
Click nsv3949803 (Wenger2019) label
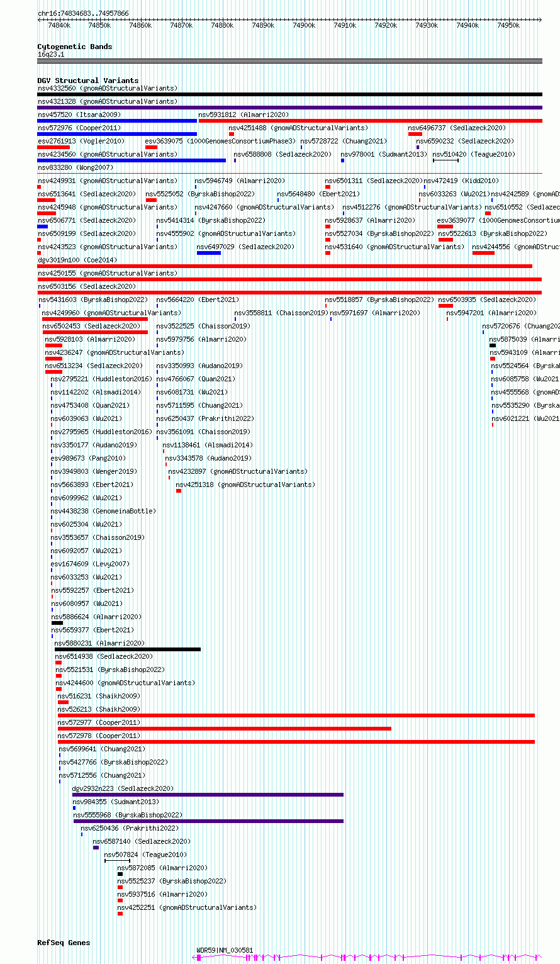tap(94, 471)
